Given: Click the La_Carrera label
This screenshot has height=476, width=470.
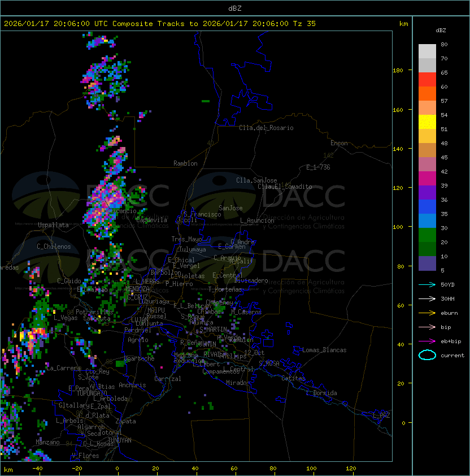Looking at the screenshot, I should pos(63,368).
